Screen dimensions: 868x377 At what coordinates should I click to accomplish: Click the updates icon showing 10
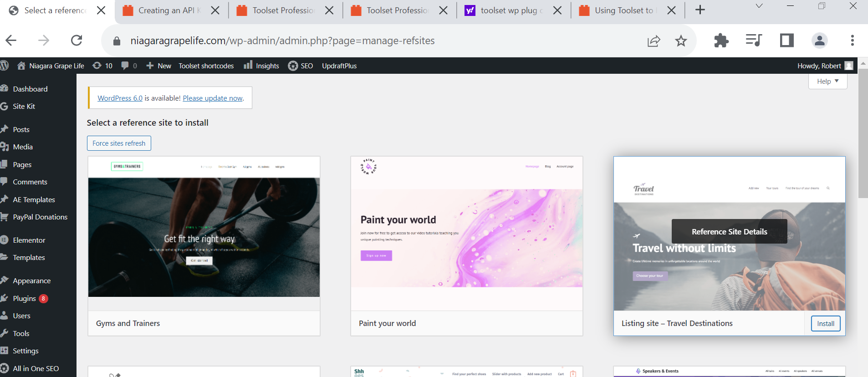tap(102, 66)
